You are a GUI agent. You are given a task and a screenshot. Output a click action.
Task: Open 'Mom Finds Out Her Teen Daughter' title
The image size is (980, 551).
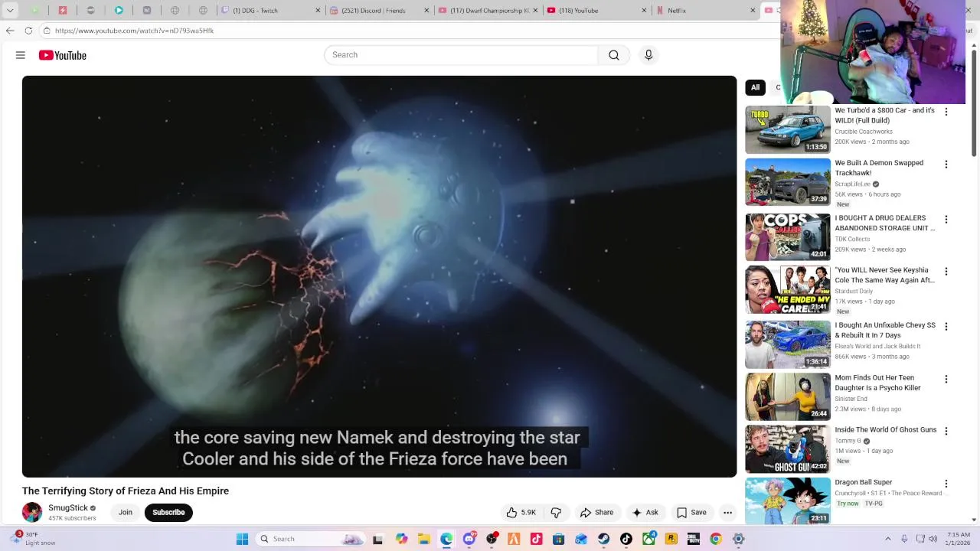(x=877, y=383)
